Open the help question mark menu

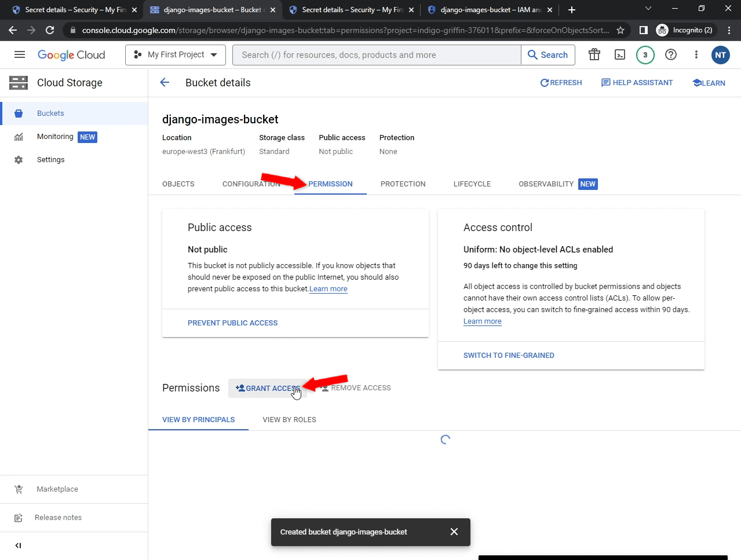pos(670,54)
